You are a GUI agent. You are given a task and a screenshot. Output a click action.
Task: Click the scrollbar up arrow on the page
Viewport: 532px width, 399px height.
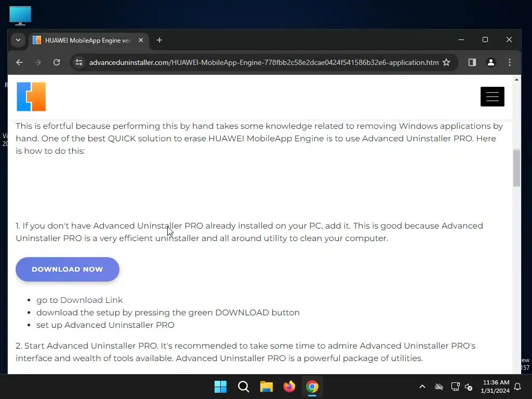pos(516,79)
